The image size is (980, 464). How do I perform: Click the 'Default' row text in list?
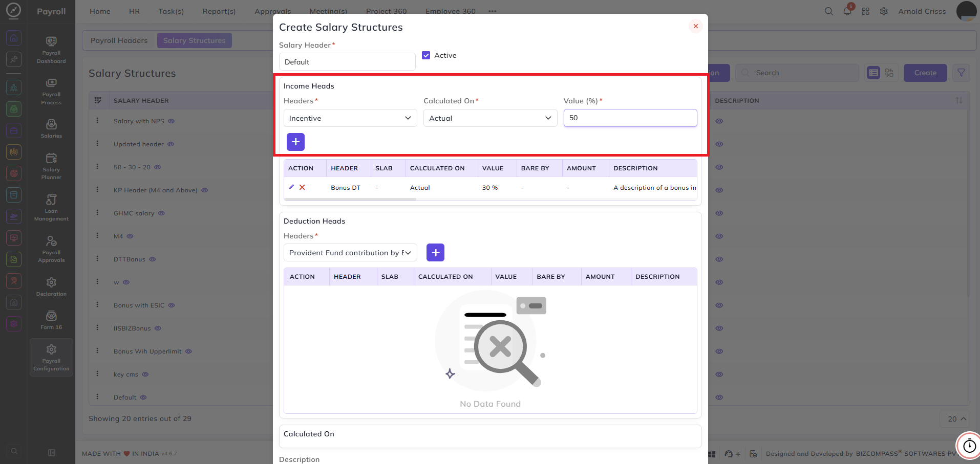(x=125, y=397)
